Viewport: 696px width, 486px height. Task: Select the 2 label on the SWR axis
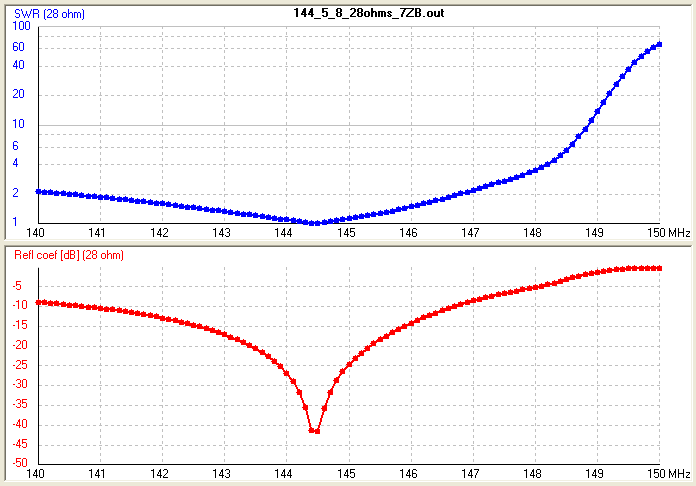16,193
